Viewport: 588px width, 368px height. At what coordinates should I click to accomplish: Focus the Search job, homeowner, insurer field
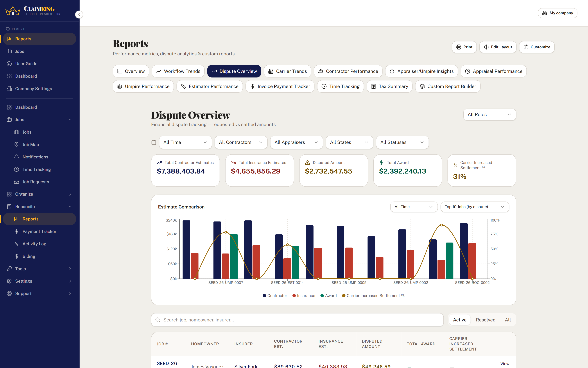[x=297, y=320]
